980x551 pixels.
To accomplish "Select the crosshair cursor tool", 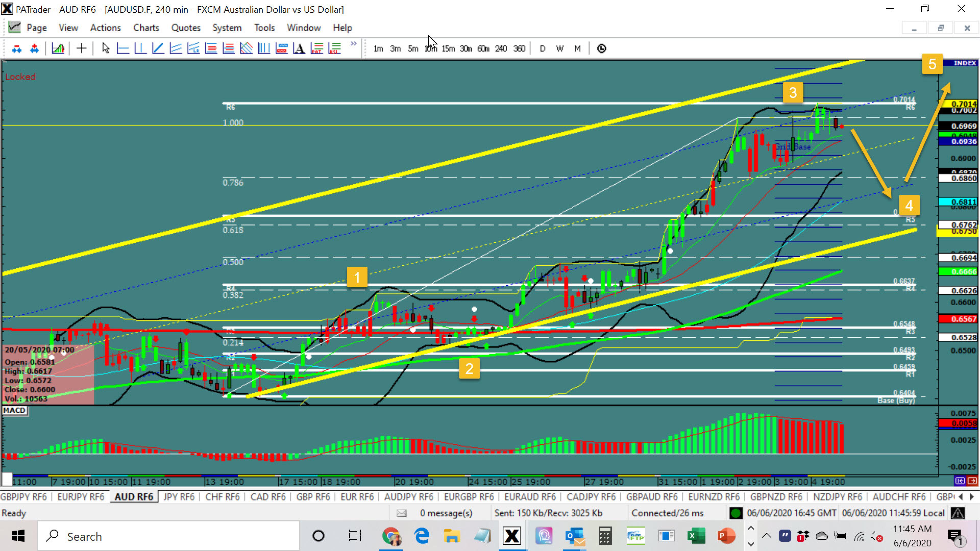I will (81, 48).
